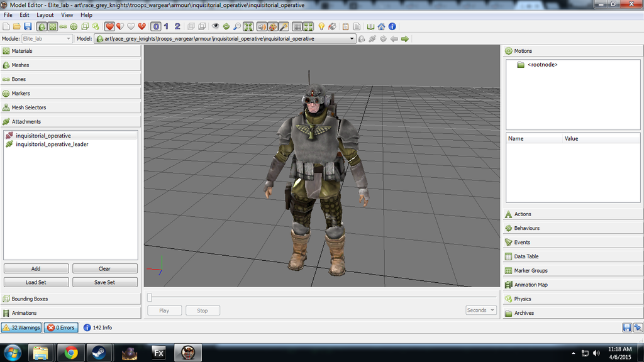Open the Layout menu

pyautogui.click(x=45, y=15)
